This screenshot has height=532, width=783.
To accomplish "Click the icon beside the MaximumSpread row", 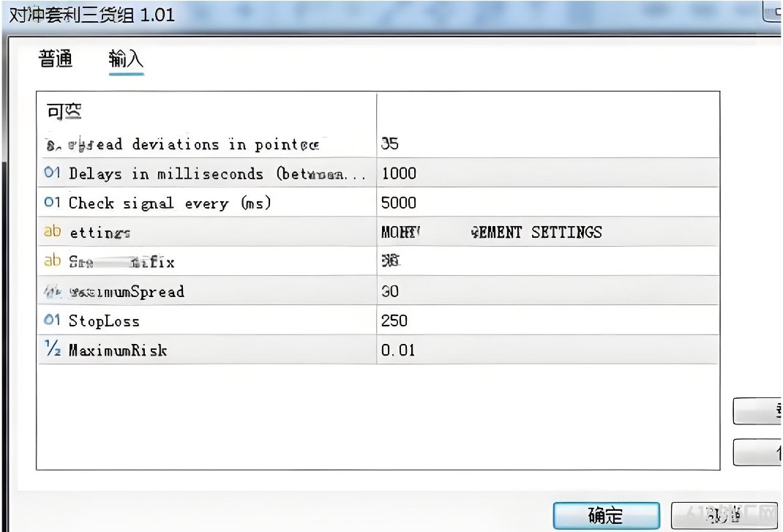I will [52, 291].
